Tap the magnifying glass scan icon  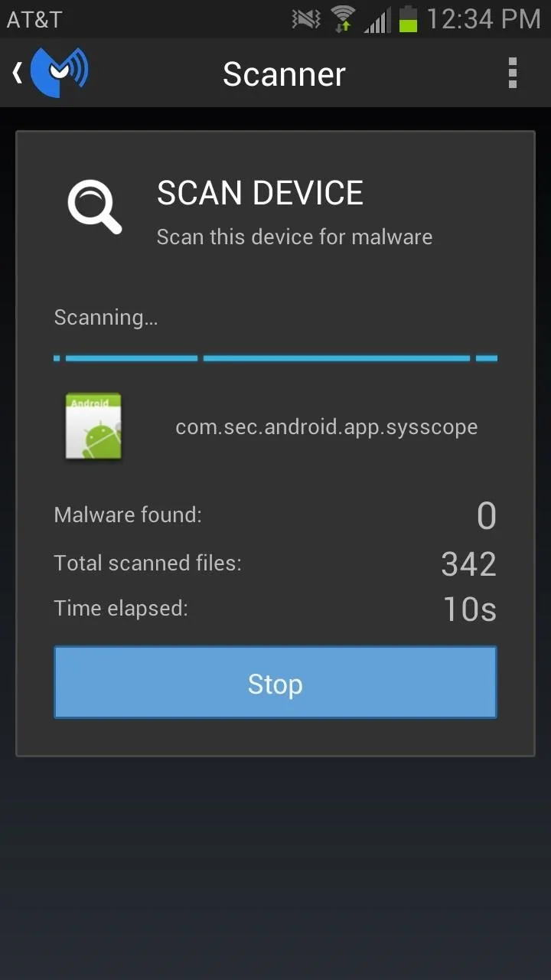(x=94, y=207)
